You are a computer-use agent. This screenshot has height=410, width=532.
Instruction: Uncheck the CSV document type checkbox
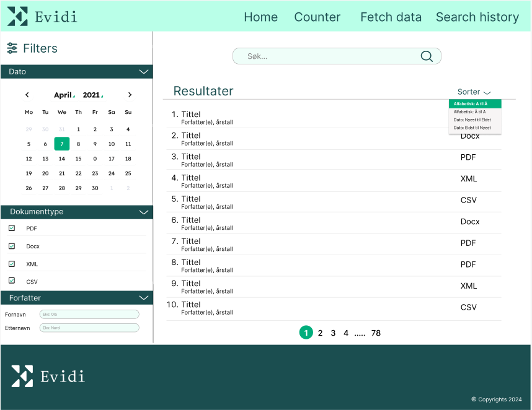coord(12,281)
